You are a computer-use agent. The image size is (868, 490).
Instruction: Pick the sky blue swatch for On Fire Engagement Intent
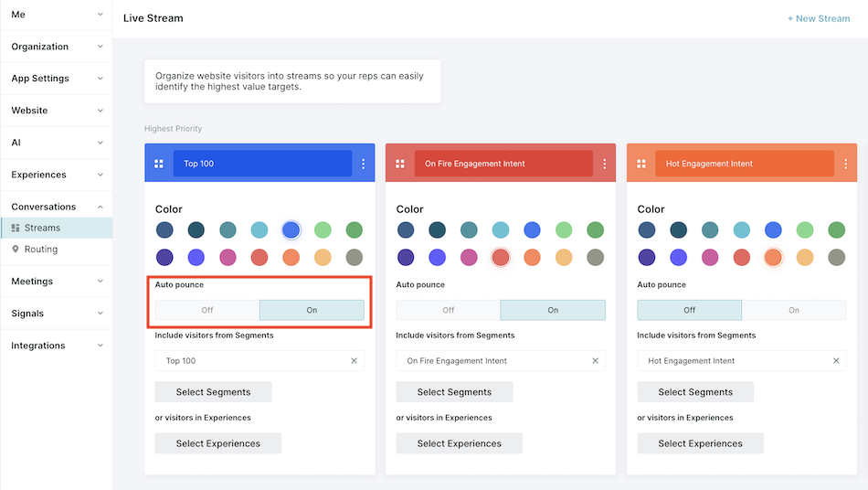pos(501,229)
